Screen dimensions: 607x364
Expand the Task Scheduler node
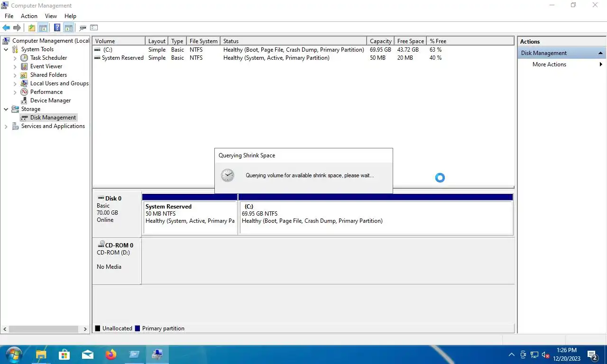(15, 58)
